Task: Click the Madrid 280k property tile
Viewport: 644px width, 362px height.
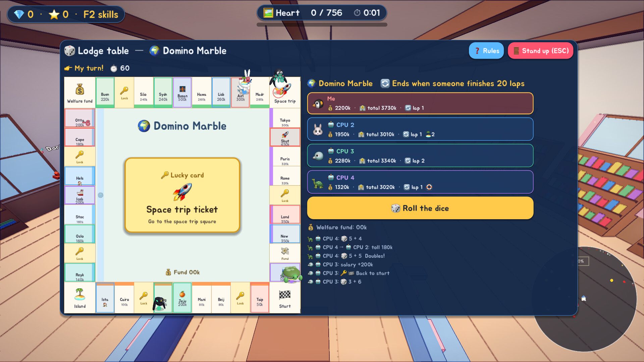Action: click(260, 93)
